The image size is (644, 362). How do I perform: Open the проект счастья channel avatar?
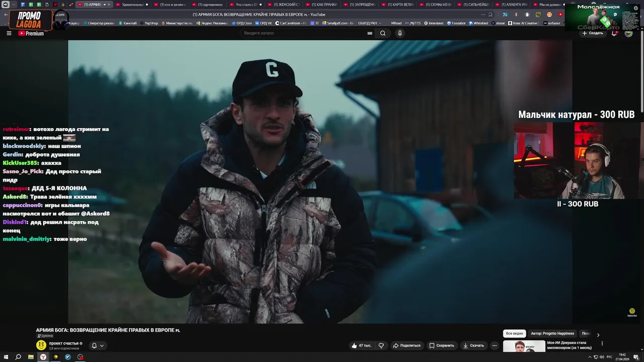click(41, 345)
